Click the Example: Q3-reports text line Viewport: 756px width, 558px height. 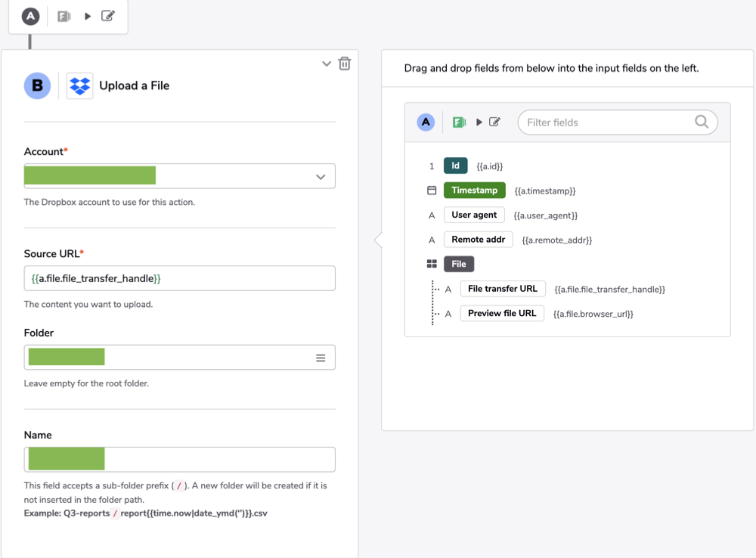[x=146, y=513]
